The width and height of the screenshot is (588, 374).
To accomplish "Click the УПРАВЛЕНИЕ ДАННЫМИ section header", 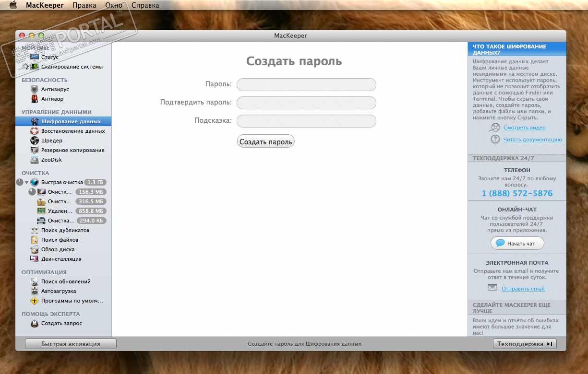I will tap(56, 112).
